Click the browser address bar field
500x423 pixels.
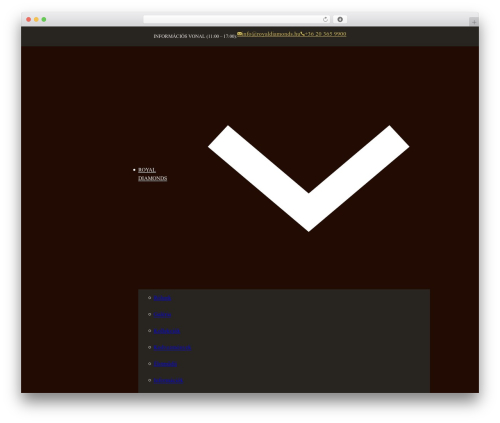point(237,19)
